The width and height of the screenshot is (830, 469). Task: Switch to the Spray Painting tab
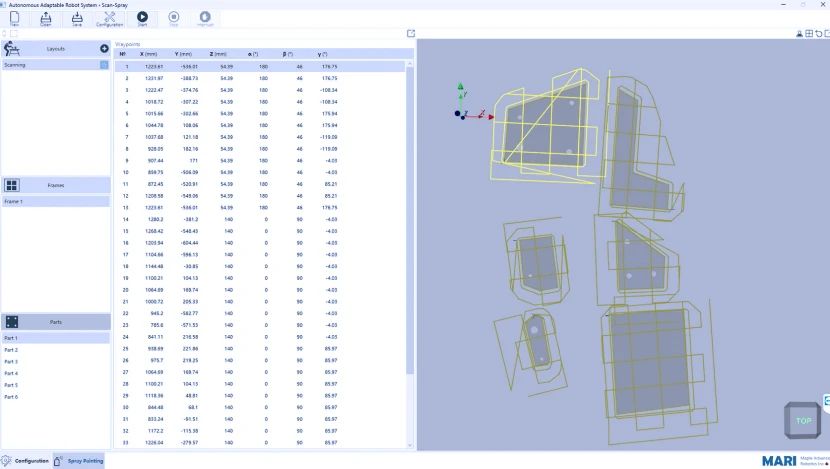click(x=78, y=461)
